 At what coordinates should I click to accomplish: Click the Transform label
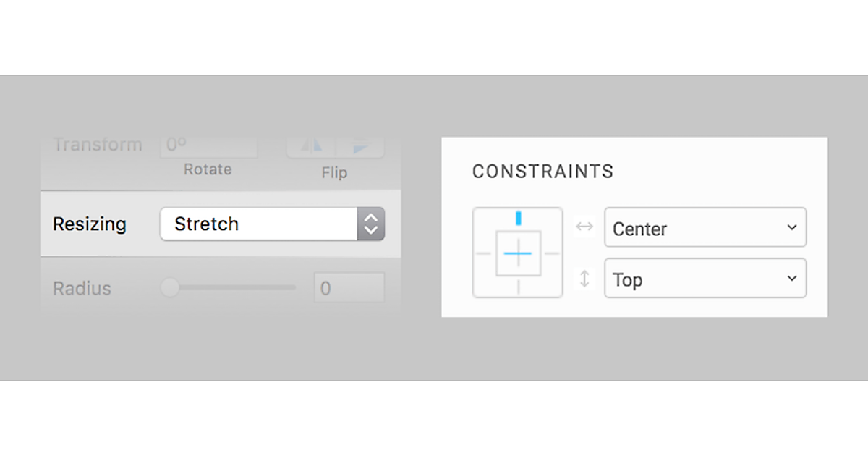[98, 145]
